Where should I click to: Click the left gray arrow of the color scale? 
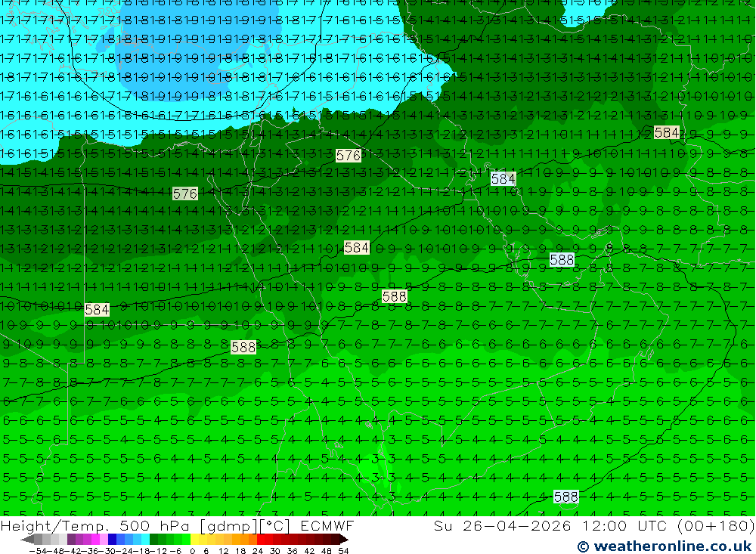click(27, 540)
